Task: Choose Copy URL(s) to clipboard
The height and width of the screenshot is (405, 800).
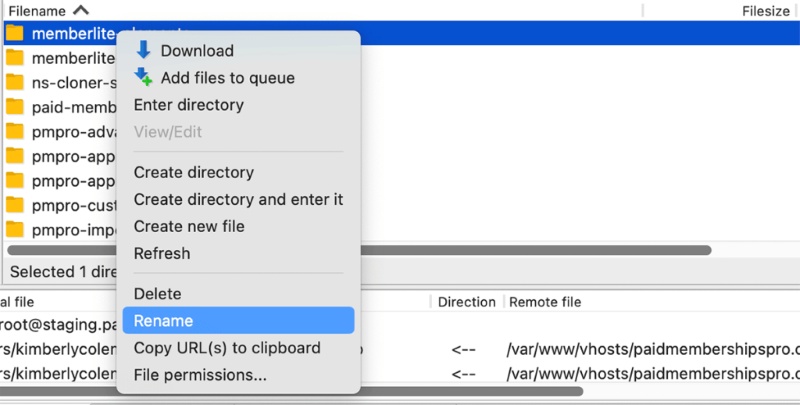Action: point(227,348)
